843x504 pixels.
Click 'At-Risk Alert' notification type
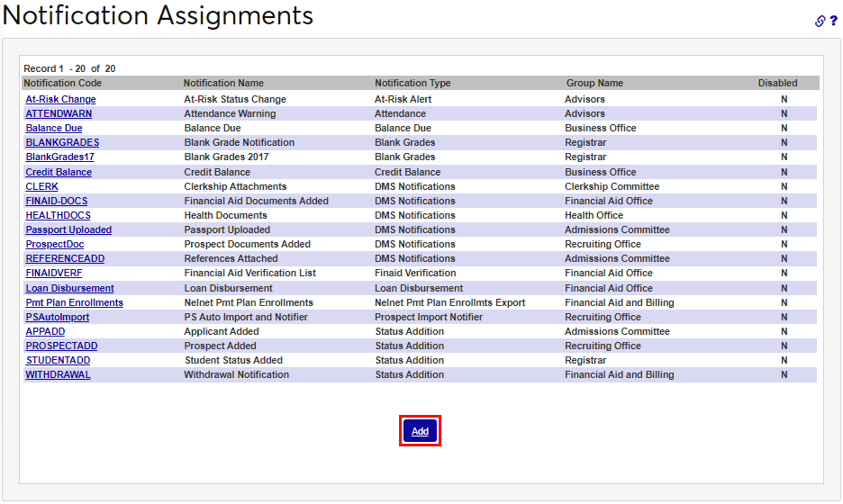[x=403, y=99]
